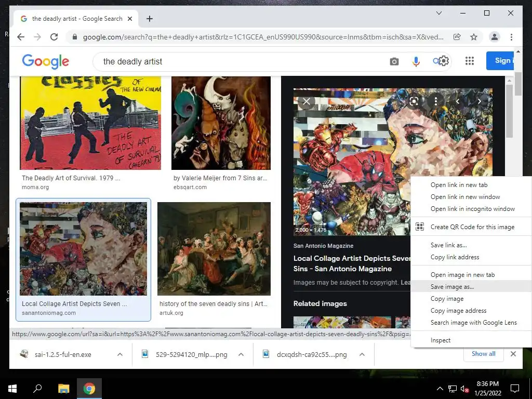Choose Save image as...
This screenshot has width=532, height=399.
coord(471,286)
